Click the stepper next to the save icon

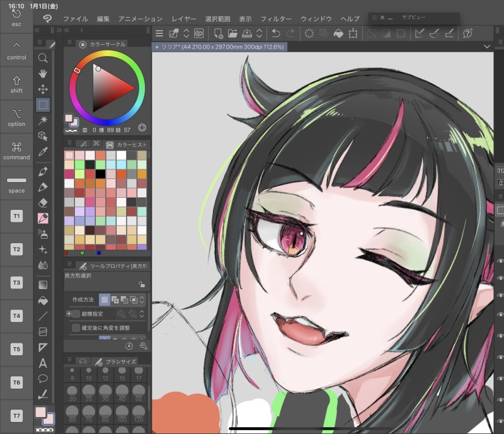point(259,33)
